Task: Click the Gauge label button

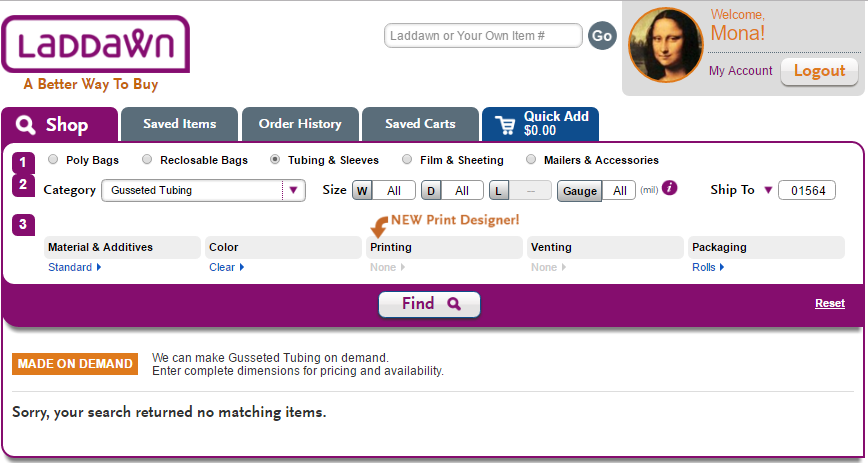Action: pyautogui.click(x=580, y=191)
